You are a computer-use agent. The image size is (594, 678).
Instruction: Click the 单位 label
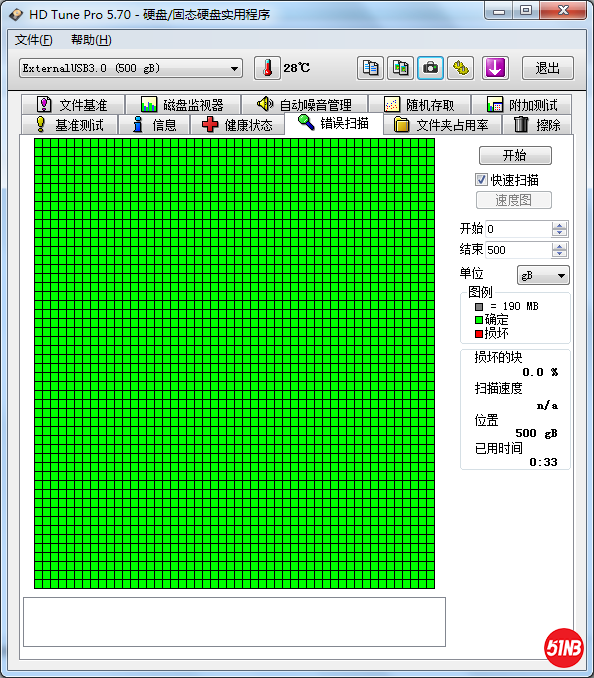click(471, 273)
